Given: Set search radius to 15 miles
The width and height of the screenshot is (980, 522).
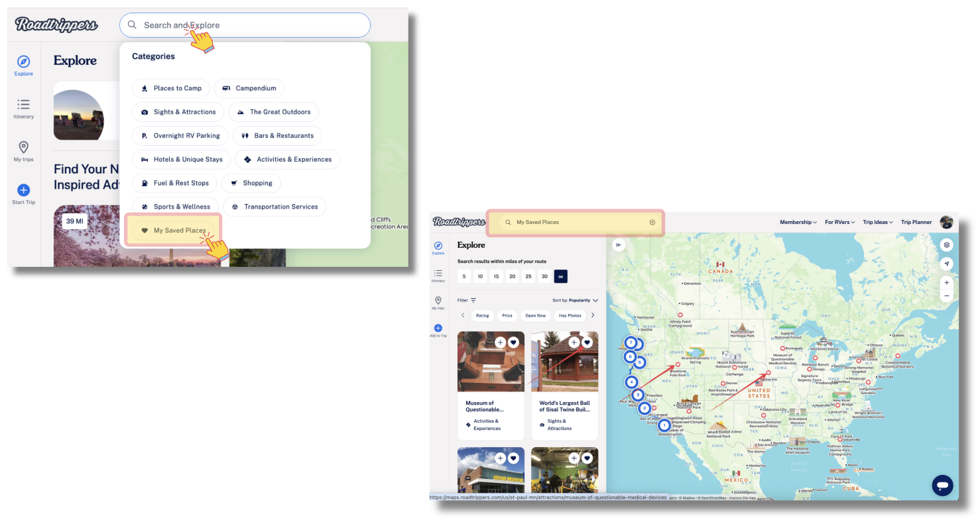Looking at the screenshot, I should coord(496,276).
